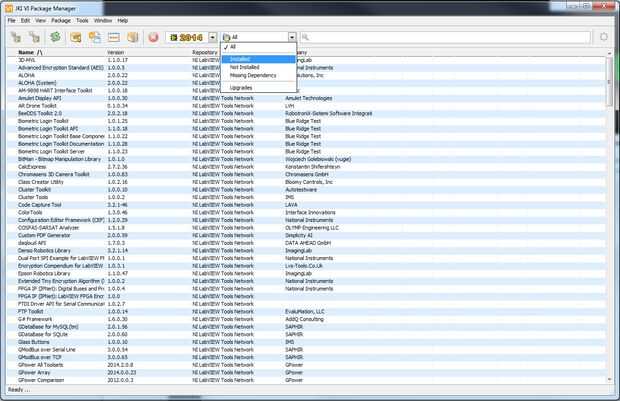Viewport: 620px width, 401px height.
Task: Select the checked All filter option
Action: point(259,47)
